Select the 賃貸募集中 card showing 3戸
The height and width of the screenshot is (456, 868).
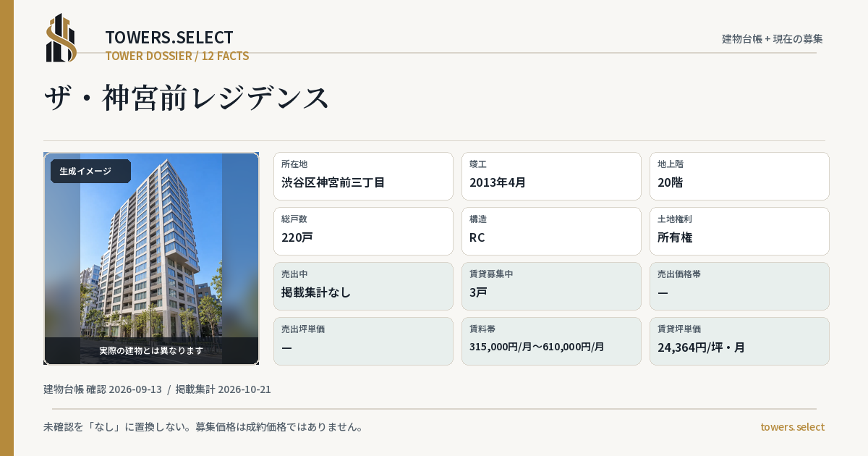(551, 286)
